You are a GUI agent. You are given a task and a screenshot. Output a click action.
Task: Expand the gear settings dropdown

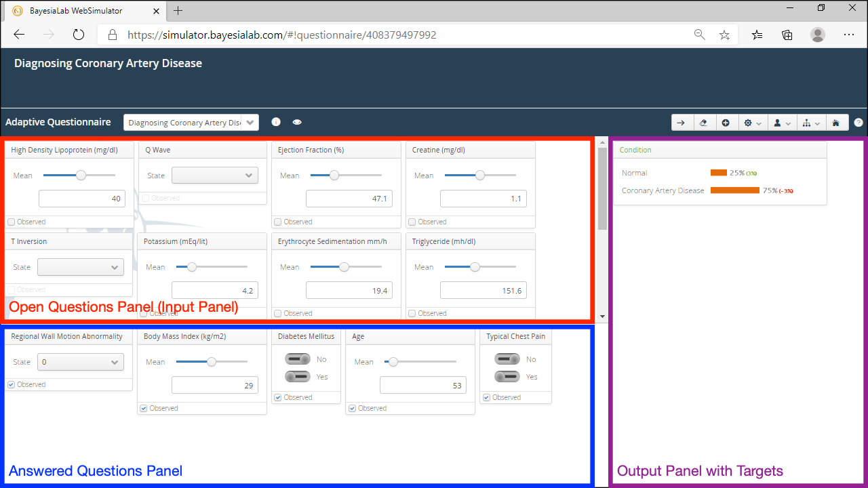pyautogui.click(x=752, y=123)
